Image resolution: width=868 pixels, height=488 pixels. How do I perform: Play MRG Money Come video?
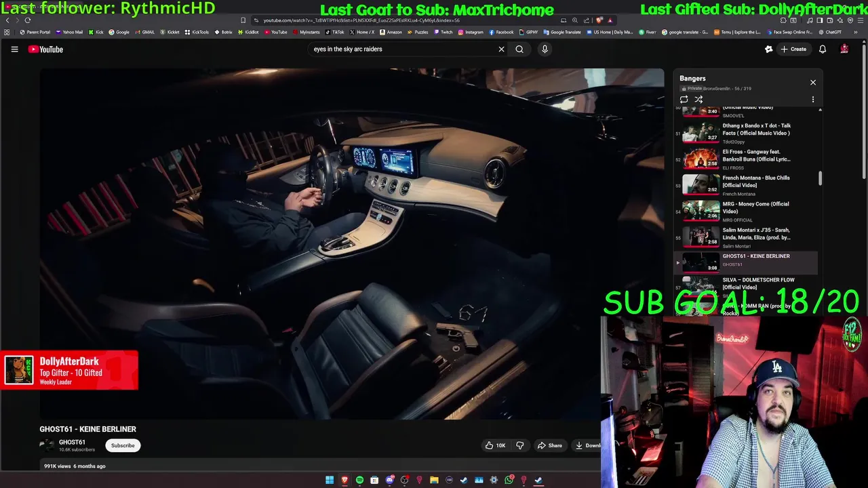(x=746, y=211)
